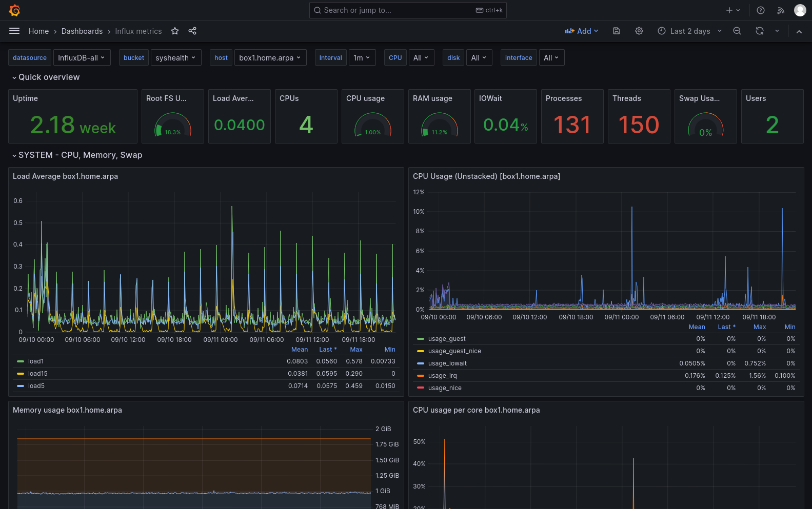Click the share dashboard icon
This screenshot has height=509, width=812.
point(192,31)
